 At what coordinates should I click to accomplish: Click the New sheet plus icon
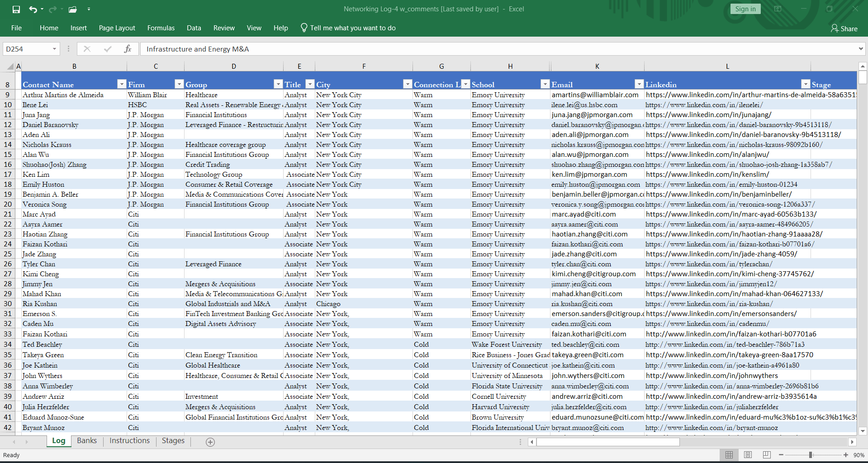coord(210,442)
